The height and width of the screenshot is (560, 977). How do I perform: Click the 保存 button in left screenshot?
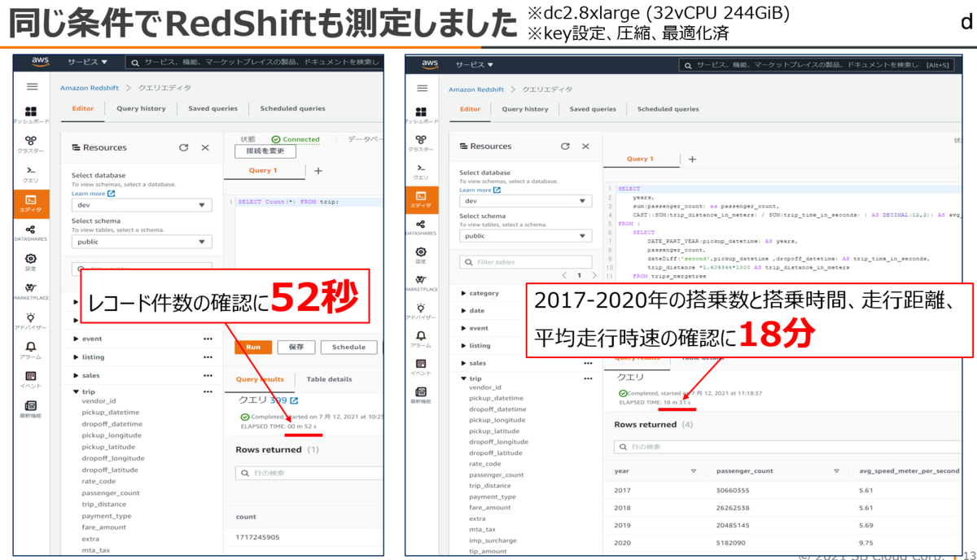click(296, 347)
